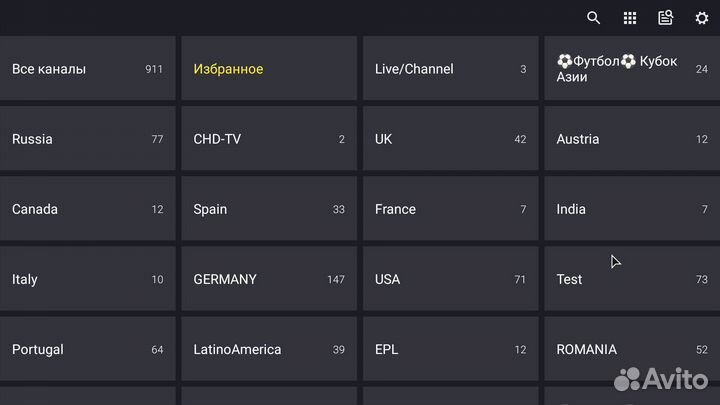Open the search magnifier icon
The width and height of the screenshot is (720, 405).
point(594,18)
